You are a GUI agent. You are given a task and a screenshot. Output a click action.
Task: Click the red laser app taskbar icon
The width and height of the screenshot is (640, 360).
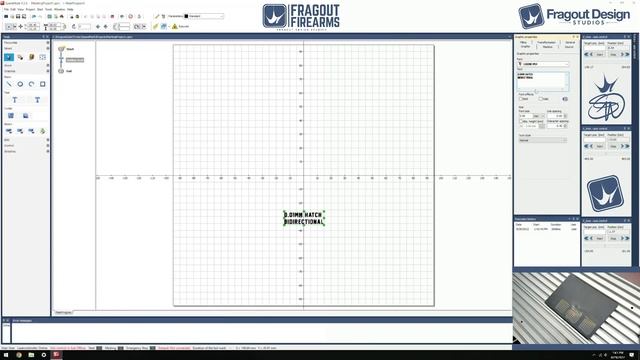[56, 355]
